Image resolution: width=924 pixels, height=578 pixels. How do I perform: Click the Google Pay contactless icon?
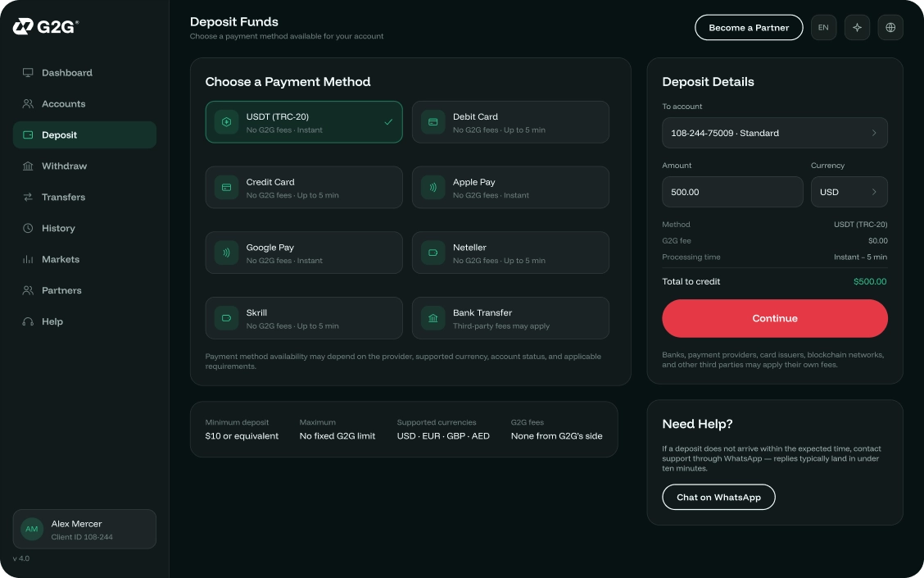(x=226, y=253)
